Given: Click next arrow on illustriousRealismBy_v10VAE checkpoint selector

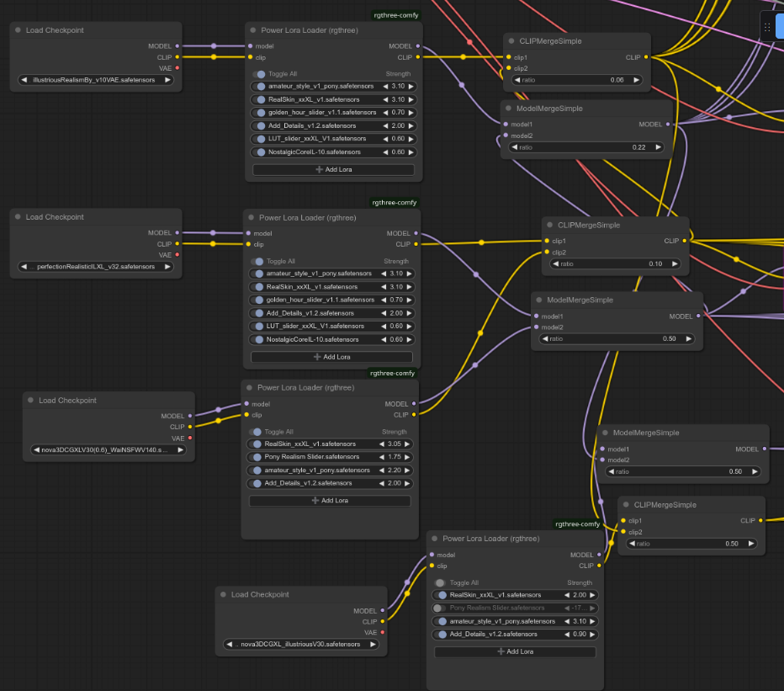Looking at the screenshot, I should point(167,80).
